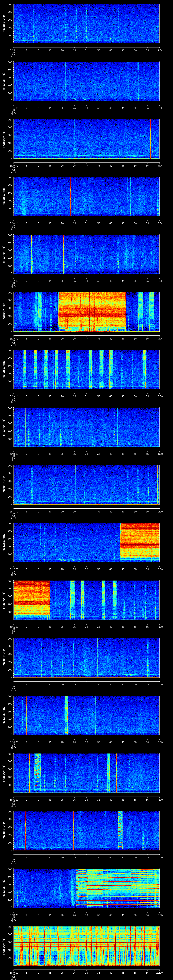
Task: Click the 1000 Hz tick on 5:03:00 panel
Action: (x=9, y=5)
